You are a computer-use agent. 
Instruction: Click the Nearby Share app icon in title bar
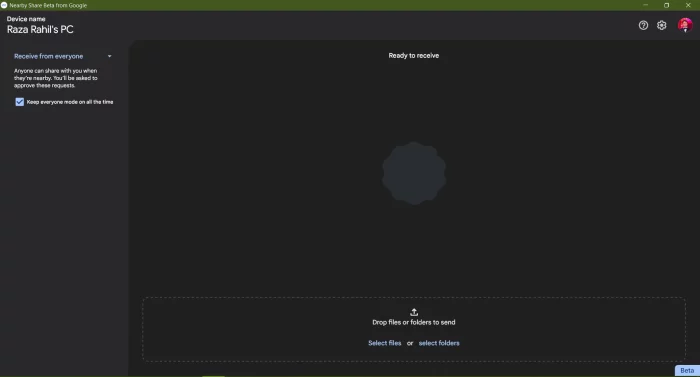pos(4,5)
